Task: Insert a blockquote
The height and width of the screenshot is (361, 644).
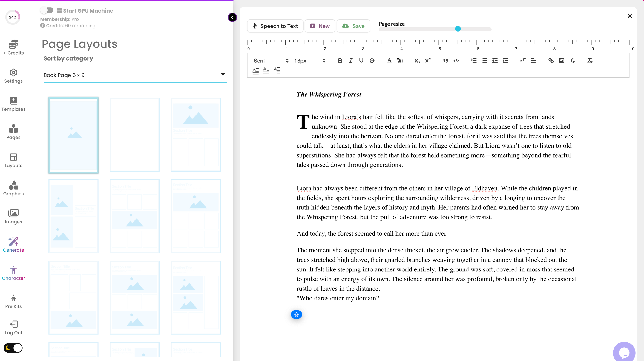Action: tap(445, 61)
